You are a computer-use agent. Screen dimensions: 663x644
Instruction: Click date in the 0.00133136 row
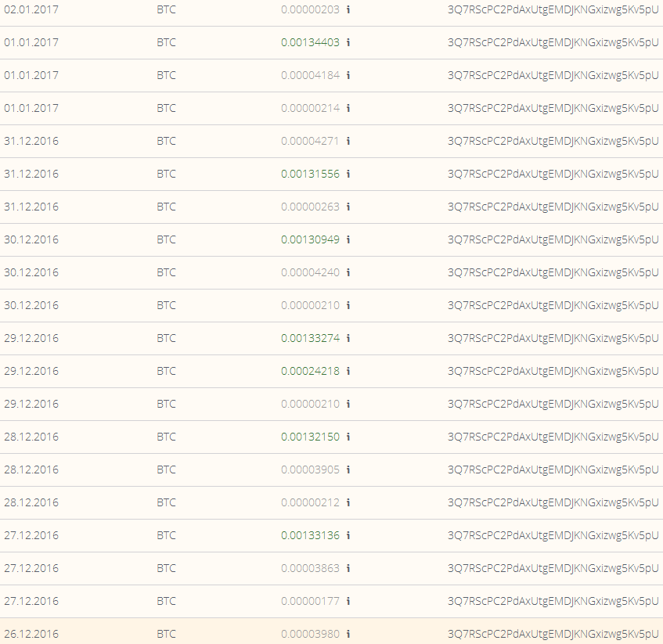pyautogui.click(x=31, y=535)
